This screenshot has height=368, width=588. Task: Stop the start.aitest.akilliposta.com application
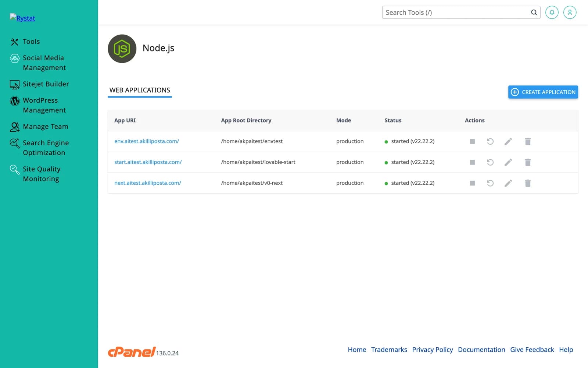point(472,162)
